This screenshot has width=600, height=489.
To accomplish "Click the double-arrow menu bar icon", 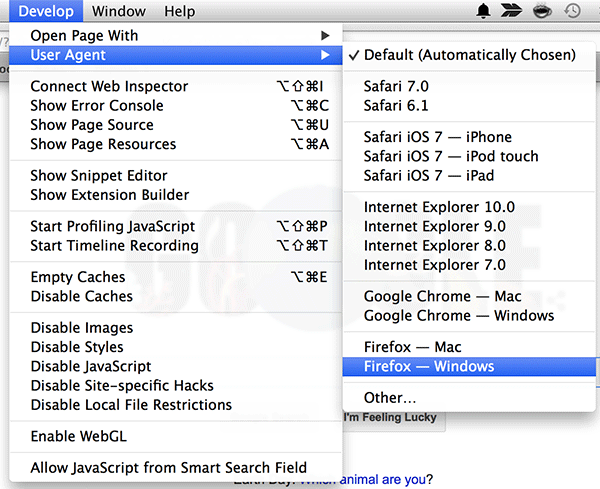I will coord(512,12).
